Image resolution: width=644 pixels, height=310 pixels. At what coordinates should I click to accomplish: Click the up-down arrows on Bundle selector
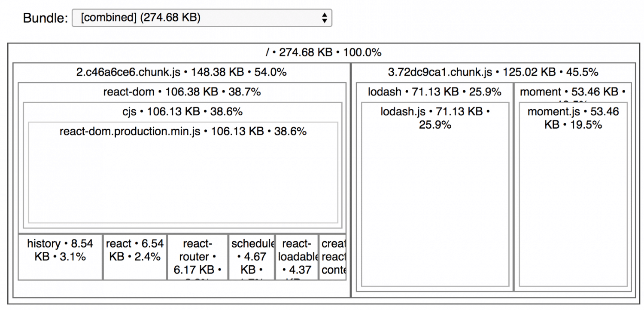[x=325, y=18]
